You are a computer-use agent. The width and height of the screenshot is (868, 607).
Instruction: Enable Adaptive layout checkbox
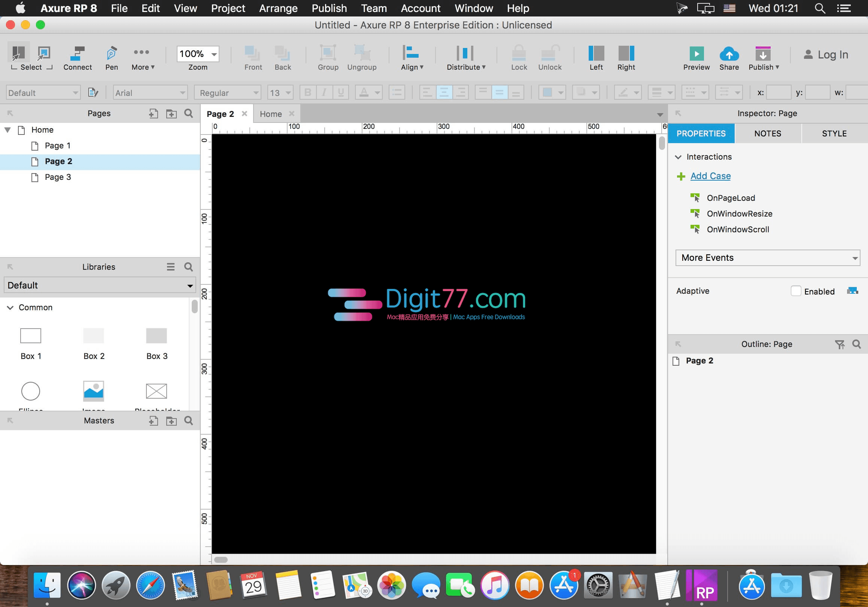(x=795, y=291)
